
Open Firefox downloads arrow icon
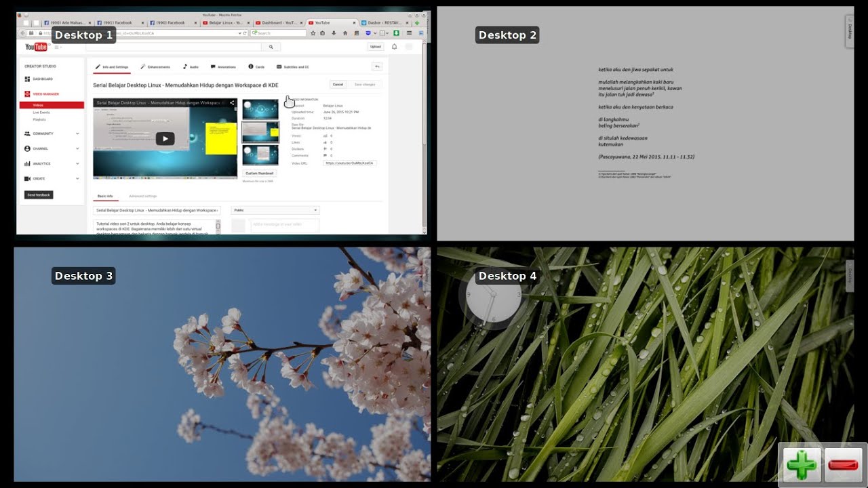click(x=334, y=33)
